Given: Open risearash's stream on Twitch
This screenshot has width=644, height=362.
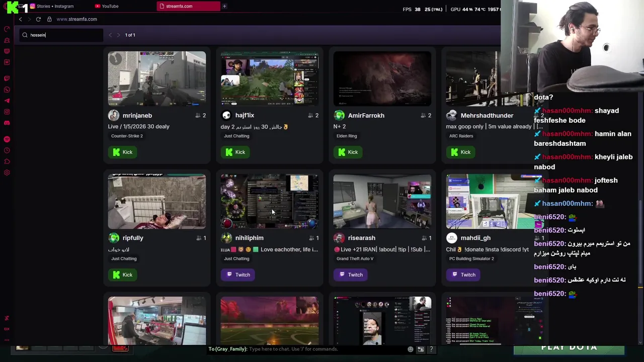Looking at the screenshot, I should [351, 275].
